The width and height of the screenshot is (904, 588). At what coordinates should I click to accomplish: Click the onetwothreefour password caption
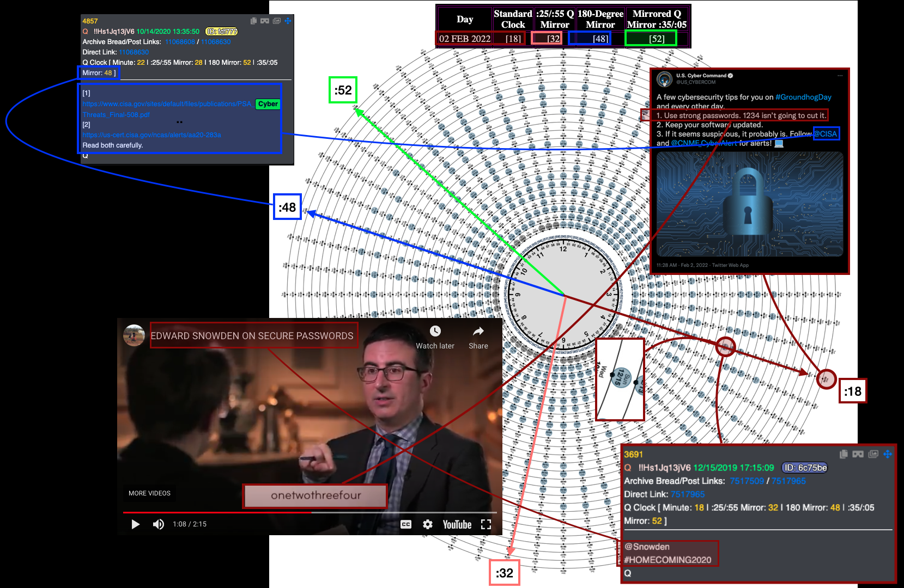(x=316, y=495)
